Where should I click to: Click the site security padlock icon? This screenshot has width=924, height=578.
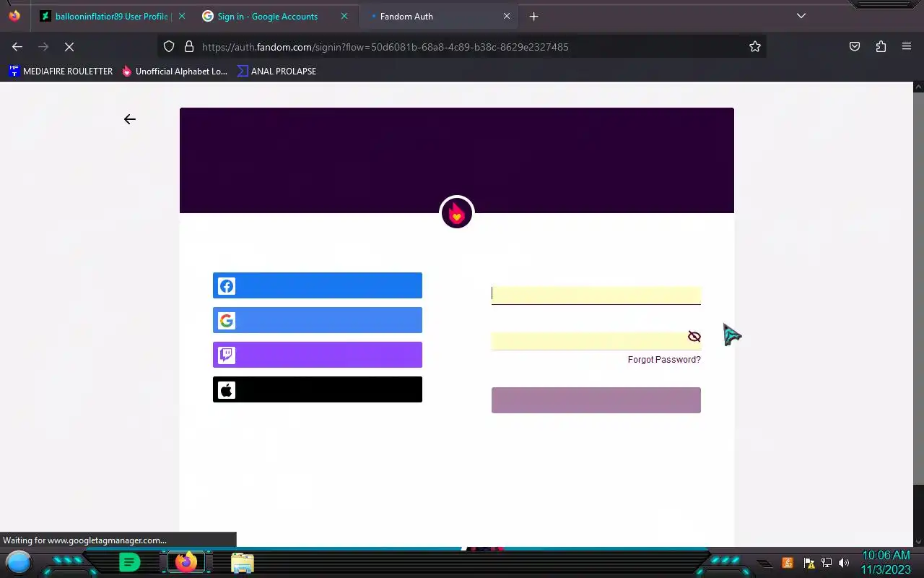pos(189,47)
